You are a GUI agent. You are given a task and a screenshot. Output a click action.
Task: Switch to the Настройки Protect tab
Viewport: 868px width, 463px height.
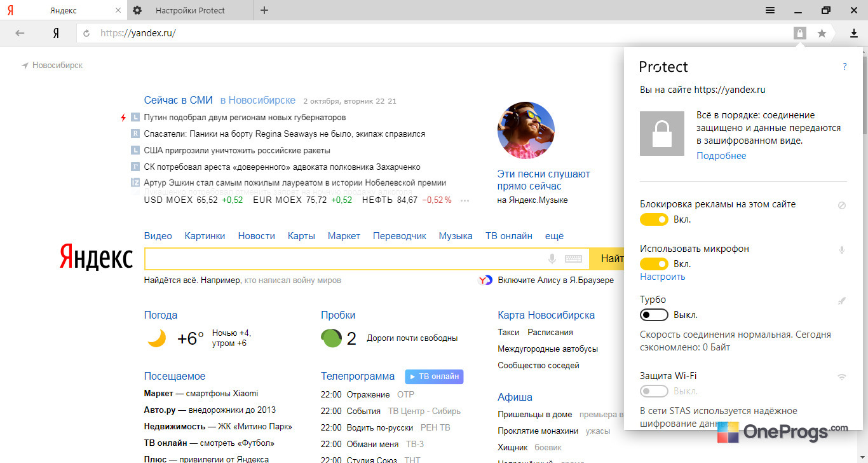[191, 10]
